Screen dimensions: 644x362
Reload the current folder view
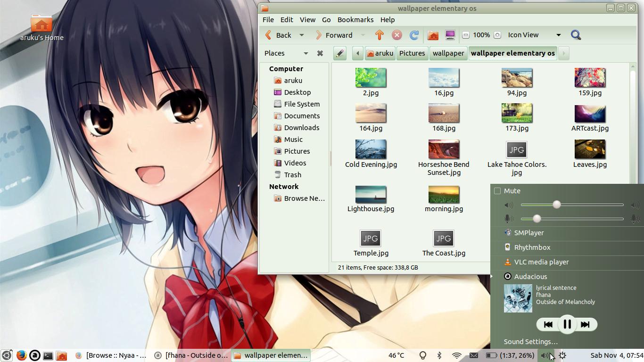(414, 35)
